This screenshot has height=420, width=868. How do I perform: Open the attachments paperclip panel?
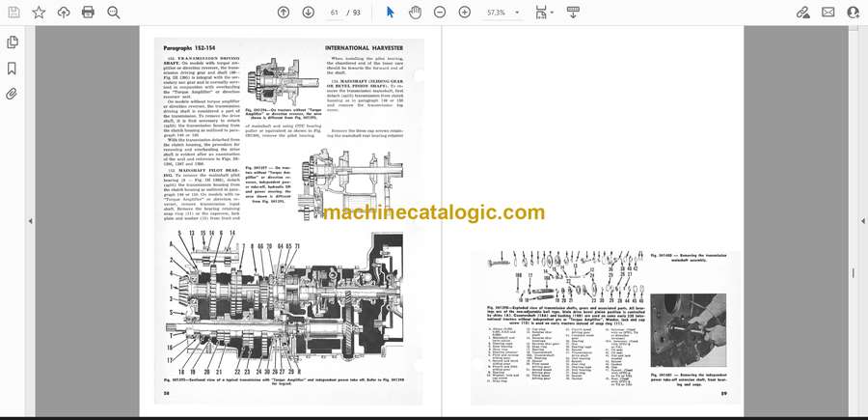coord(12,94)
